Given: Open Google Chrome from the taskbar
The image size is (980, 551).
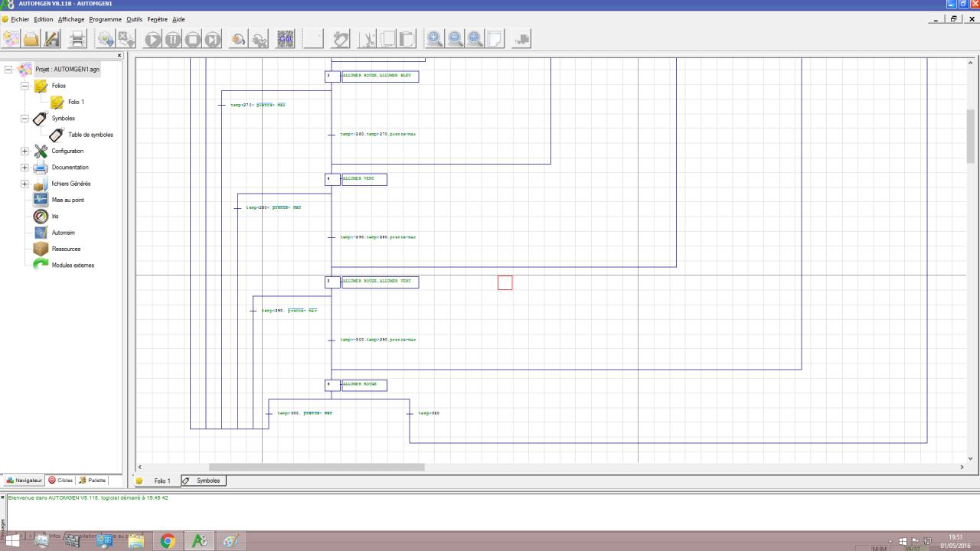Looking at the screenshot, I should coord(168,541).
